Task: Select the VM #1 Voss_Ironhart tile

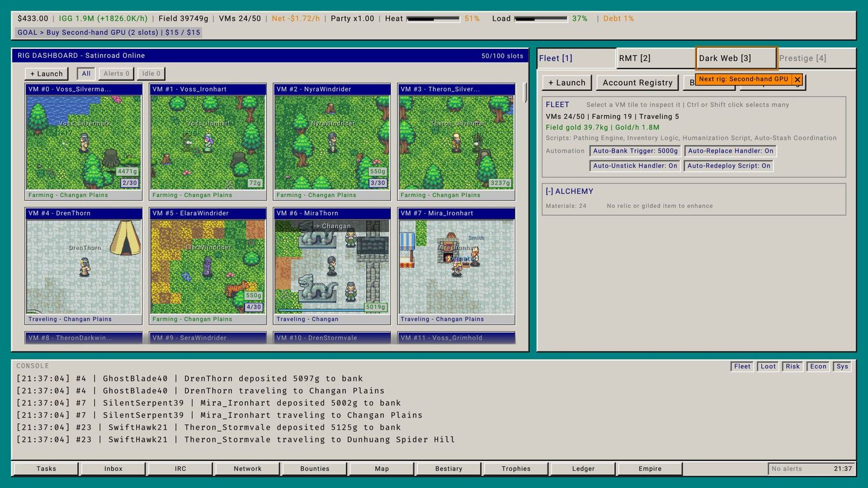Action: point(208,142)
